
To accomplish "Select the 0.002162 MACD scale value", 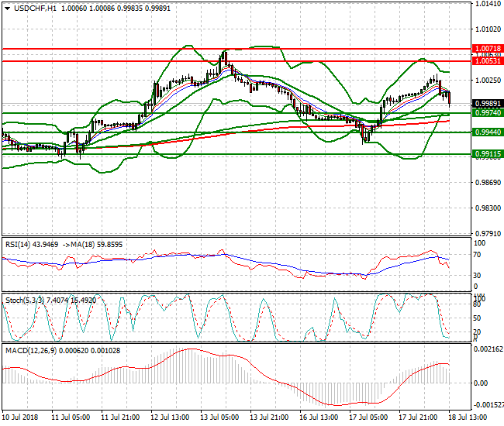I will coord(488,349).
